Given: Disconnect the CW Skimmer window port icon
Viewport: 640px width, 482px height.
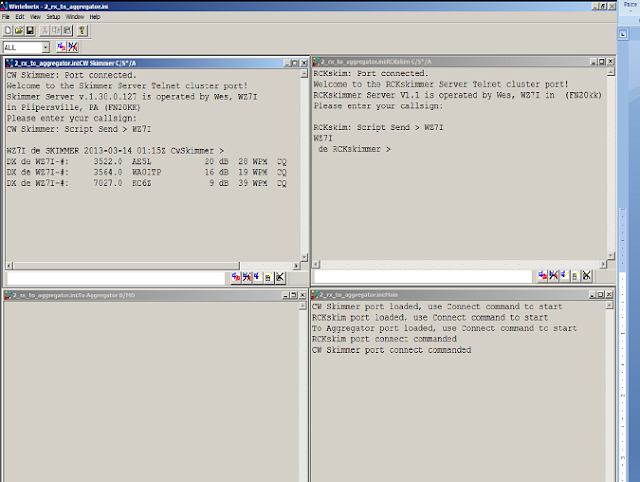Looking at the screenshot, I should tap(247, 278).
